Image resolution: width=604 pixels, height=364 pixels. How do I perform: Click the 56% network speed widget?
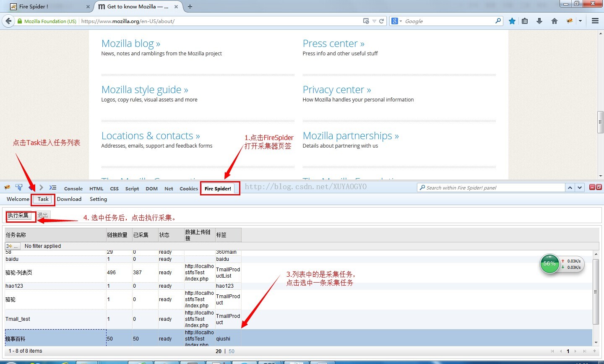coord(562,264)
